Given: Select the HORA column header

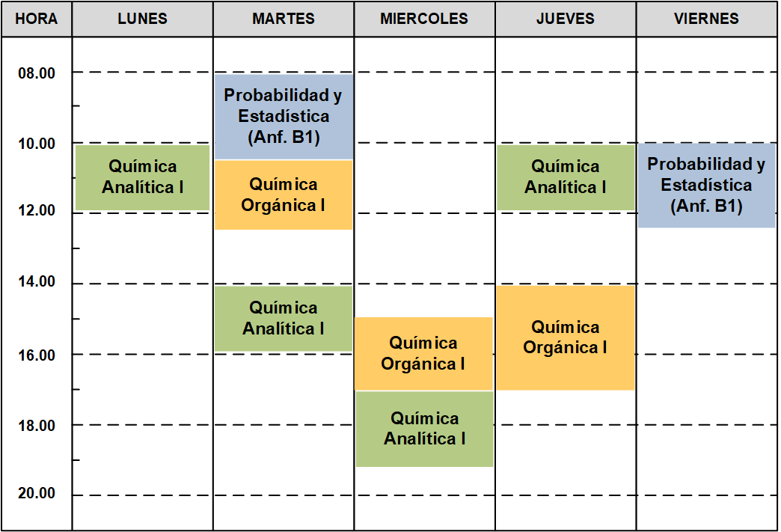Looking at the screenshot, I should pyautogui.click(x=37, y=19).
